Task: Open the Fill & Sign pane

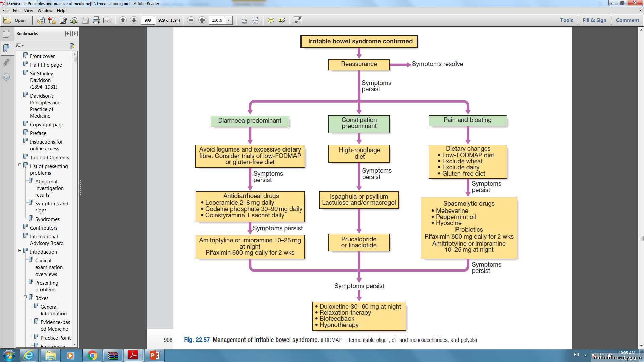Action: [x=594, y=20]
